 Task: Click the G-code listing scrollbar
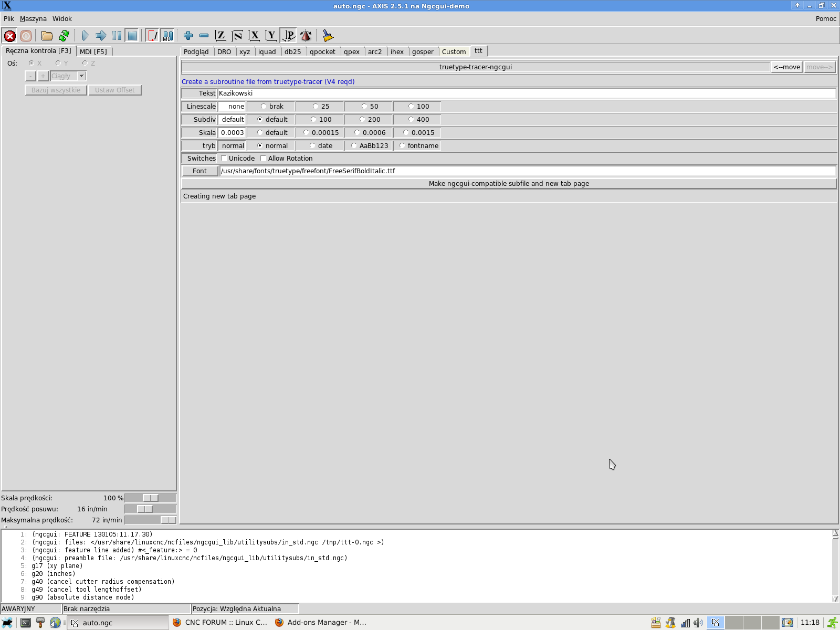(835, 566)
